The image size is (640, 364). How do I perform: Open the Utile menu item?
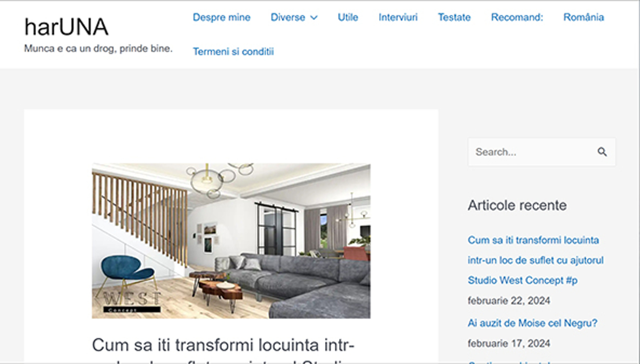[348, 17]
